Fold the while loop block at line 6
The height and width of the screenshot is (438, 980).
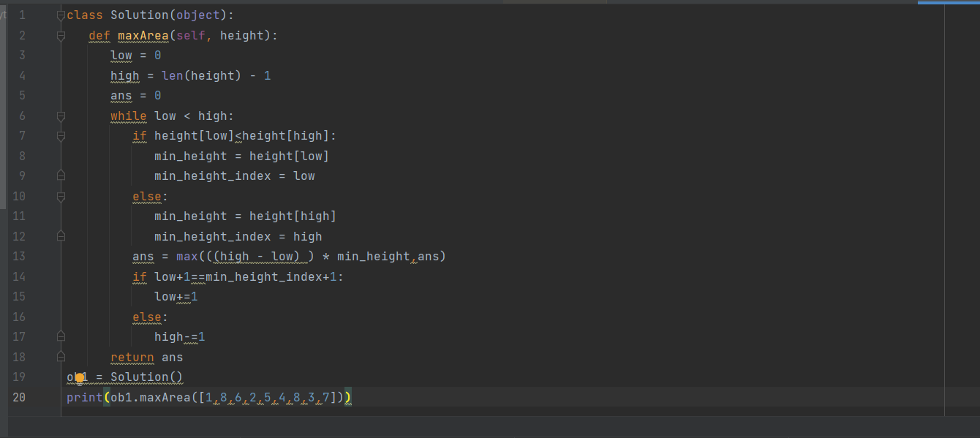click(61, 116)
